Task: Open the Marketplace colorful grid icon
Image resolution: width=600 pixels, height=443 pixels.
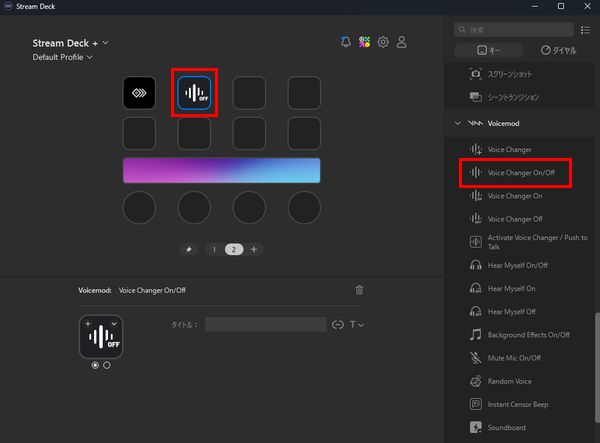Action: click(364, 42)
